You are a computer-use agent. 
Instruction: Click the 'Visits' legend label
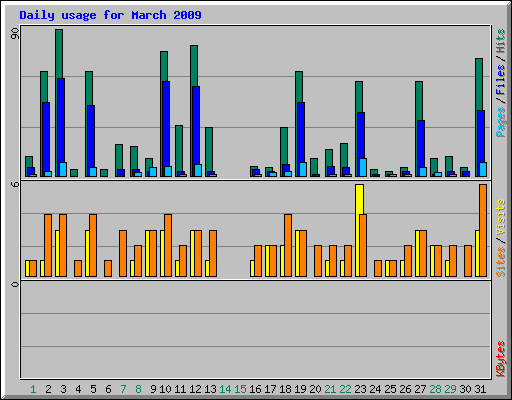tap(500, 217)
